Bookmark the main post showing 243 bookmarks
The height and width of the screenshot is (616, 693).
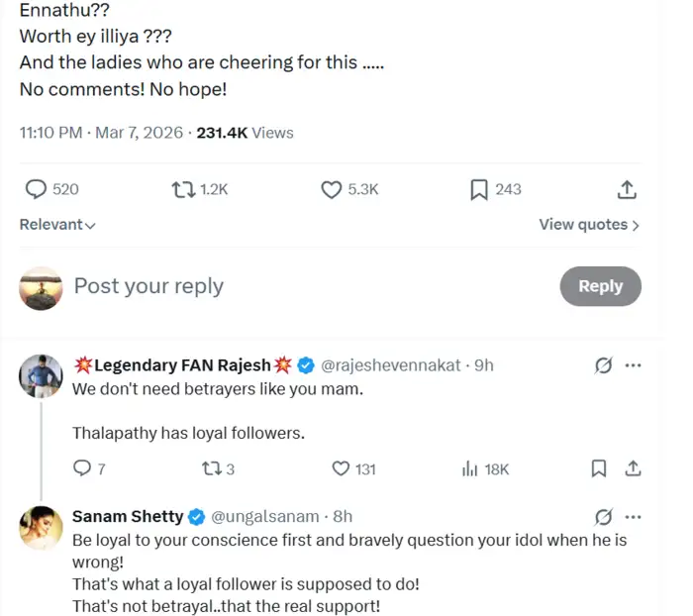tap(479, 189)
